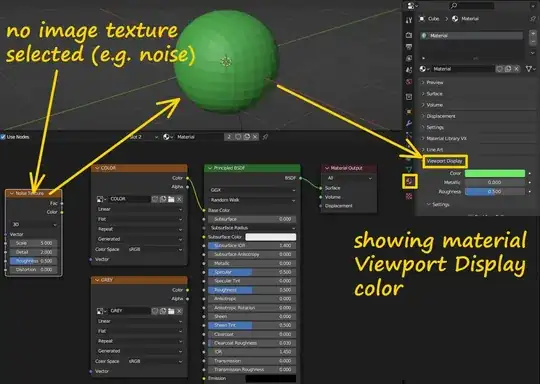The width and height of the screenshot is (540, 384).
Task: Open the View Layer properties tab icon
Action: [409, 58]
